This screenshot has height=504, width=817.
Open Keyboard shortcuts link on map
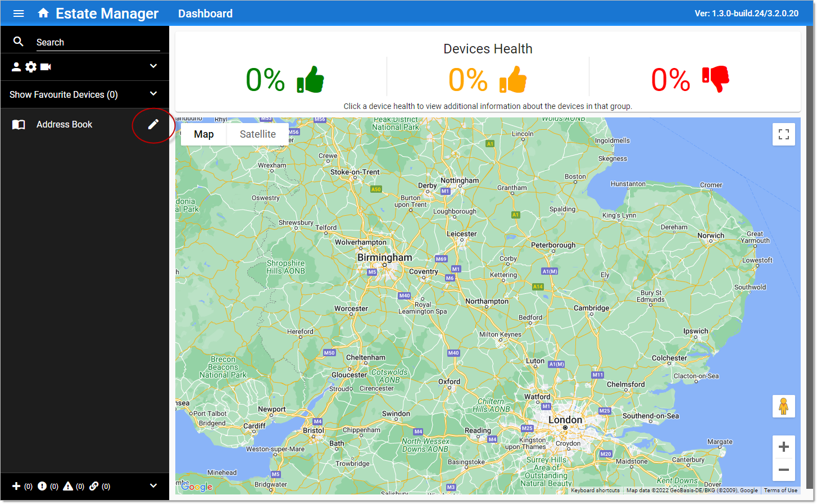595,491
